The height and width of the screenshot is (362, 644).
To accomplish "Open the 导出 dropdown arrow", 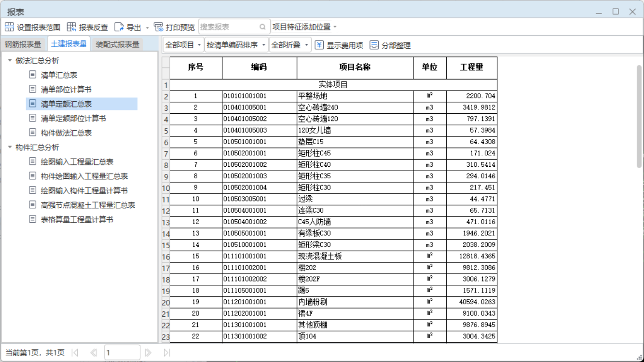I will click(x=147, y=27).
